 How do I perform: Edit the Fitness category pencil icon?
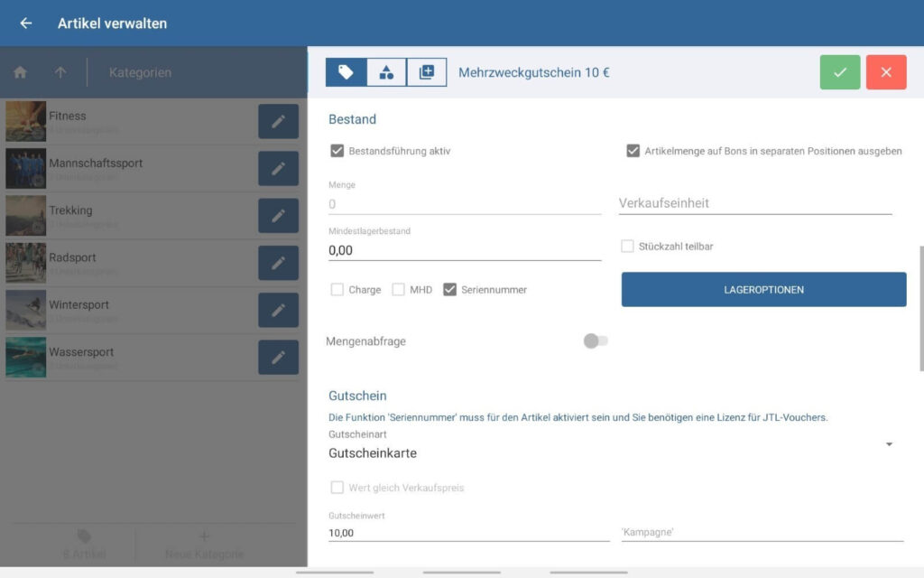(278, 121)
